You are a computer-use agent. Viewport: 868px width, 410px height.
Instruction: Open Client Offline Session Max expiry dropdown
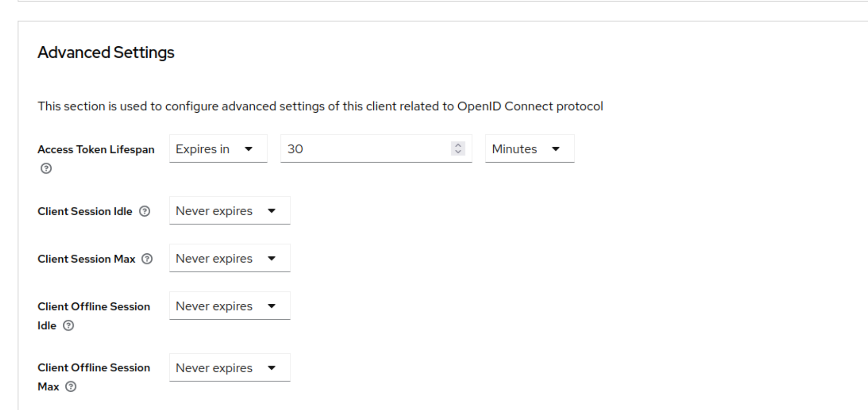pyautogui.click(x=229, y=368)
